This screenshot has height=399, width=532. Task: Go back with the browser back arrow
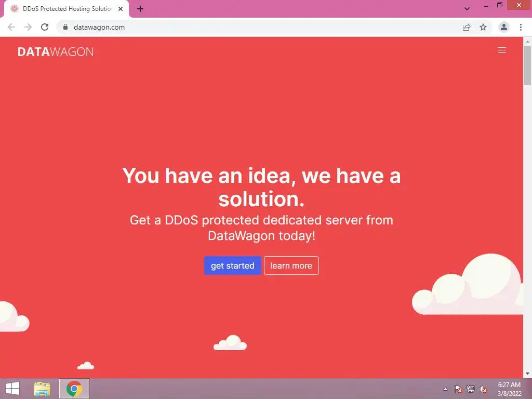(x=11, y=27)
